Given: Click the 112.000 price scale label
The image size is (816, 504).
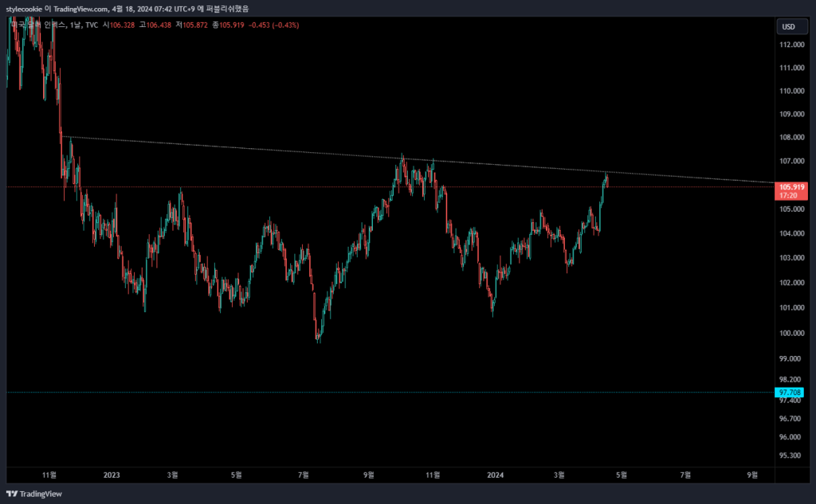Looking at the screenshot, I should [790, 45].
